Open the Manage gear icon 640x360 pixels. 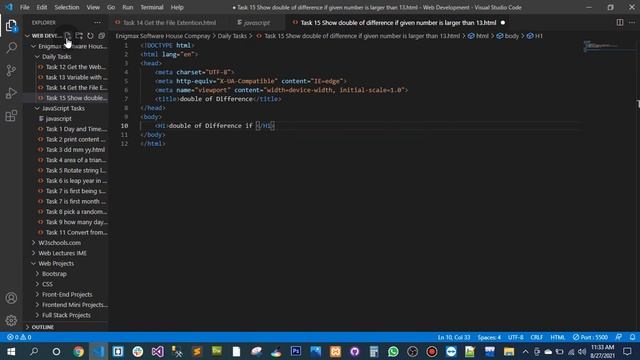click(11, 320)
